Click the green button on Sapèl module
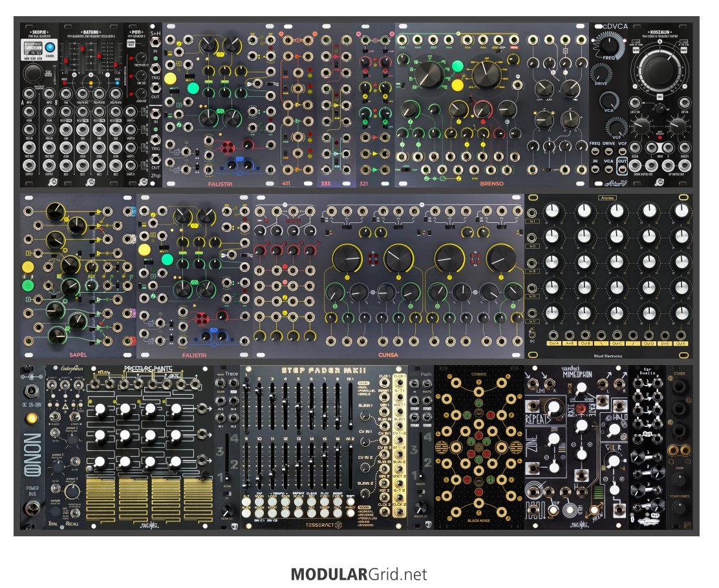Image resolution: width=719 pixels, height=588 pixels. (x=28, y=286)
